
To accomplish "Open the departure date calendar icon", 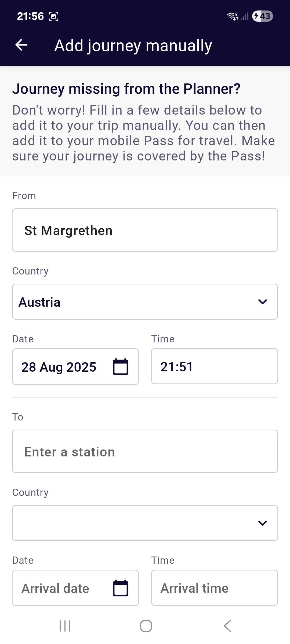I will (121, 367).
